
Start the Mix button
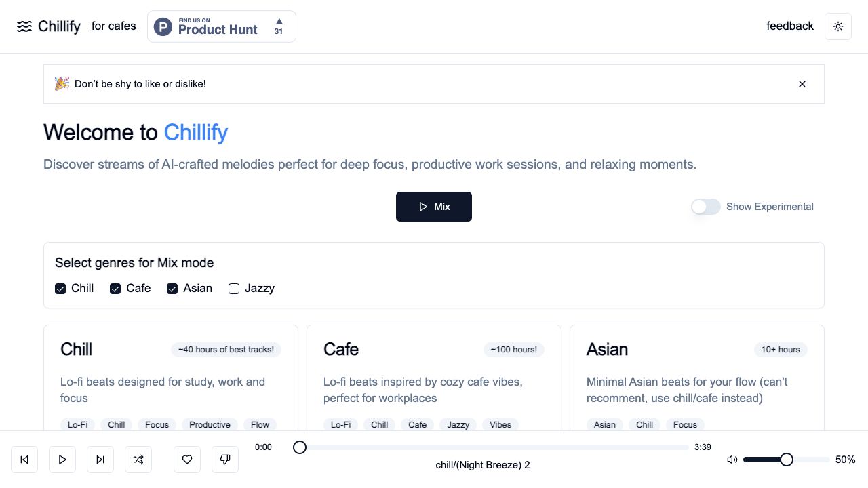tap(434, 207)
